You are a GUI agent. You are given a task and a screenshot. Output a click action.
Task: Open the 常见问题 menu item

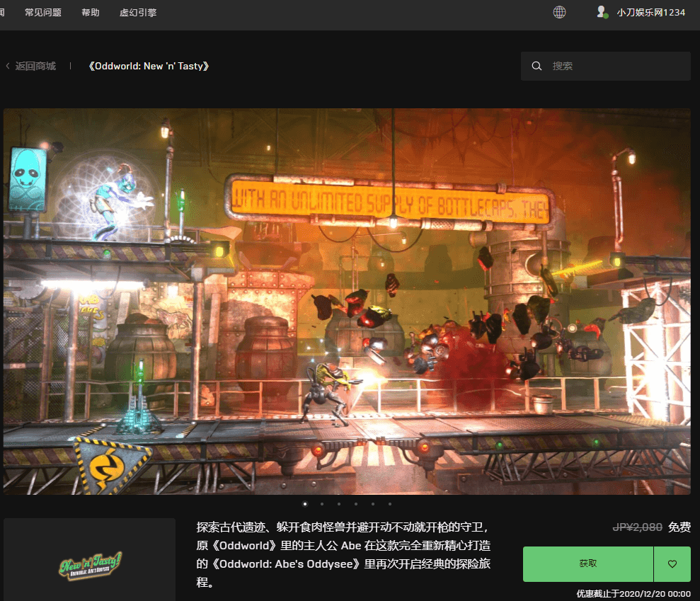(43, 13)
